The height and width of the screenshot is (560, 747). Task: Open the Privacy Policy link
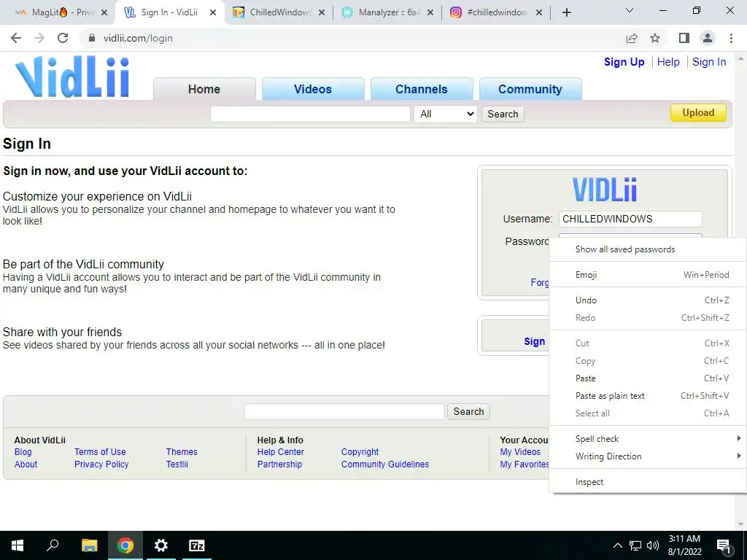coord(101,464)
